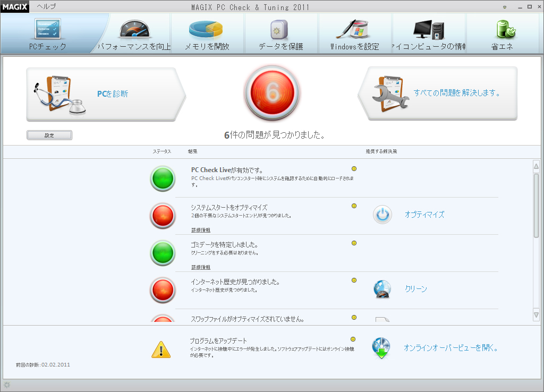The height and width of the screenshot is (392, 544).
Task: Click オンラインオーバービューを開く link
Action: coord(450,347)
